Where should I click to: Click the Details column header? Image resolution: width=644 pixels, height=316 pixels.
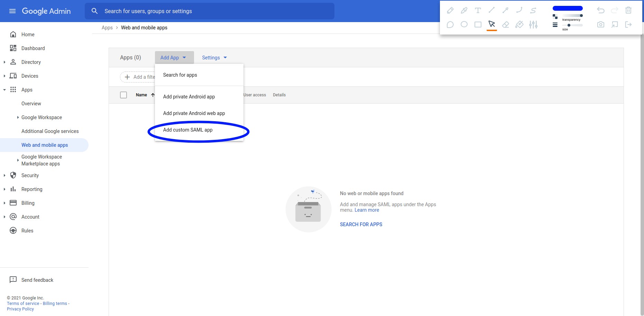point(279,95)
